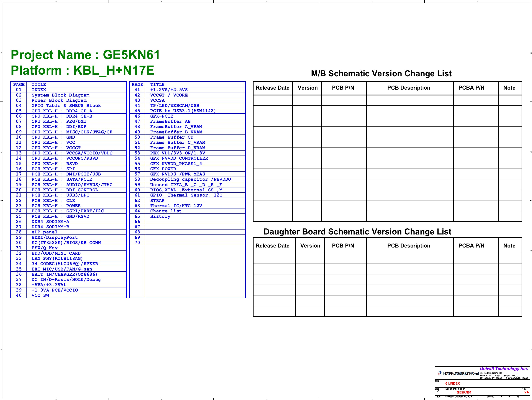
Task: Select the System Block Diagram index entry
Action: pyautogui.click(x=60, y=95)
